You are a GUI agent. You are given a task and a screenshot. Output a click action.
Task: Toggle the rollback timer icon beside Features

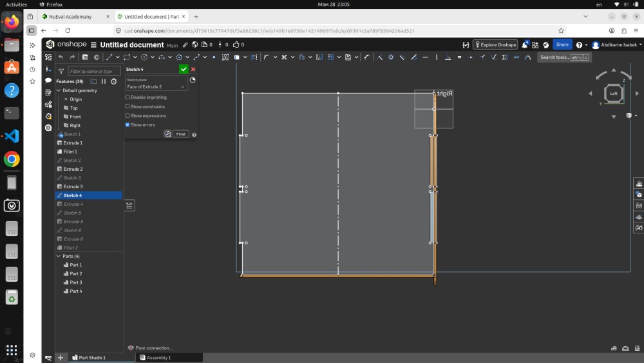114,81
